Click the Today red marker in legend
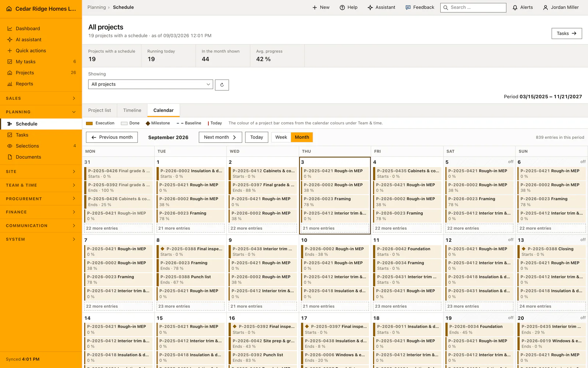588x368 pixels. tap(208, 123)
